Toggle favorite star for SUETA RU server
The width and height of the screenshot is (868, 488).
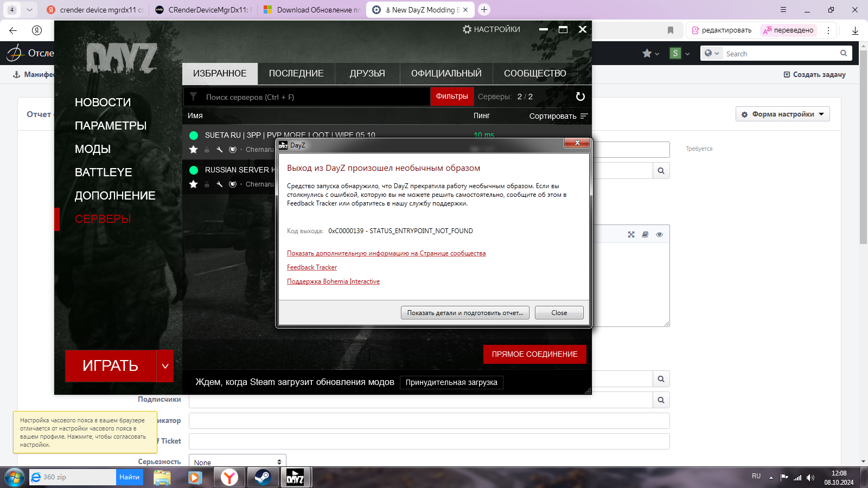(x=193, y=149)
